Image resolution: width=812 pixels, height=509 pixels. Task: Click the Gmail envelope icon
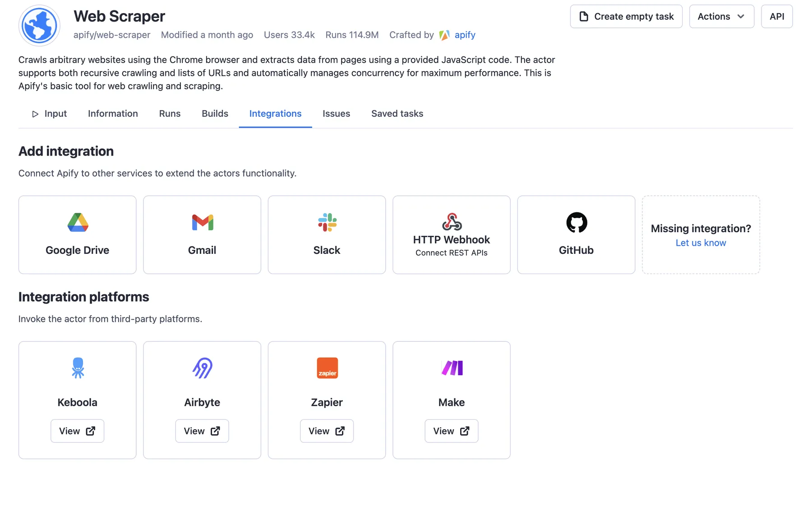click(203, 222)
